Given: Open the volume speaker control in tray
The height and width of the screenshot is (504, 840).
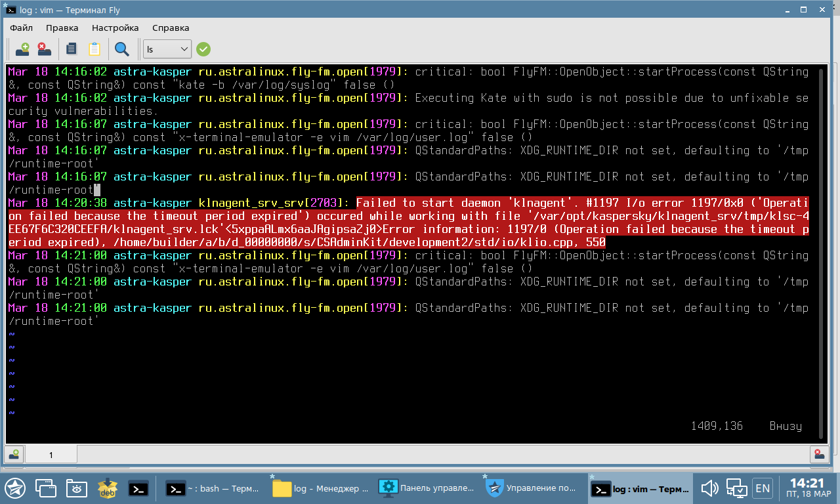Looking at the screenshot, I should pyautogui.click(x=709, y=488).
